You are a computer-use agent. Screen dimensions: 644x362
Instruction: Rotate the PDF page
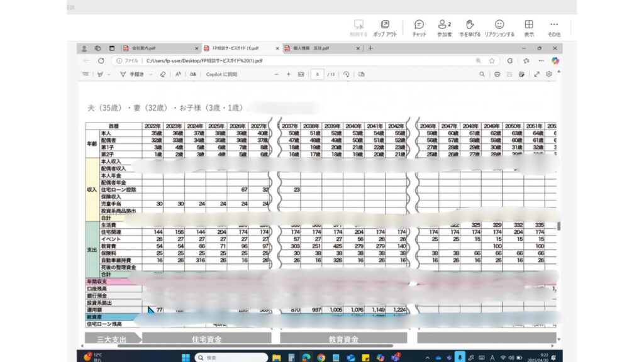coord(347,74)
